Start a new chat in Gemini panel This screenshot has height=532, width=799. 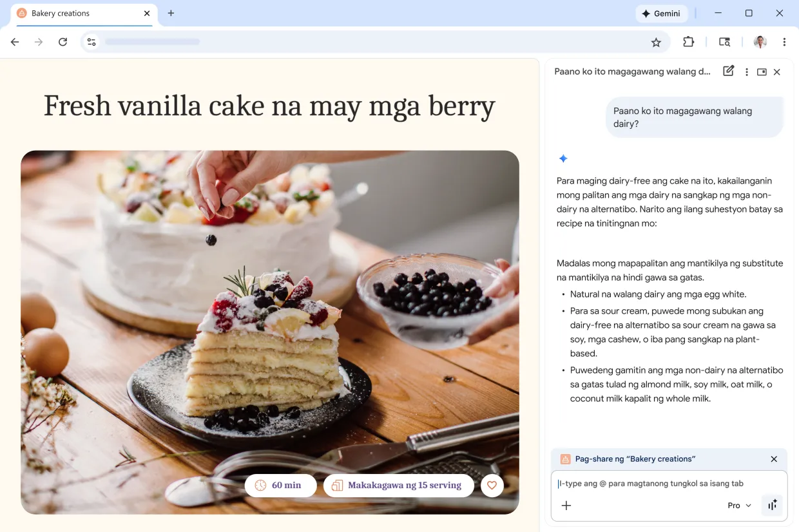tap(728, 71)
